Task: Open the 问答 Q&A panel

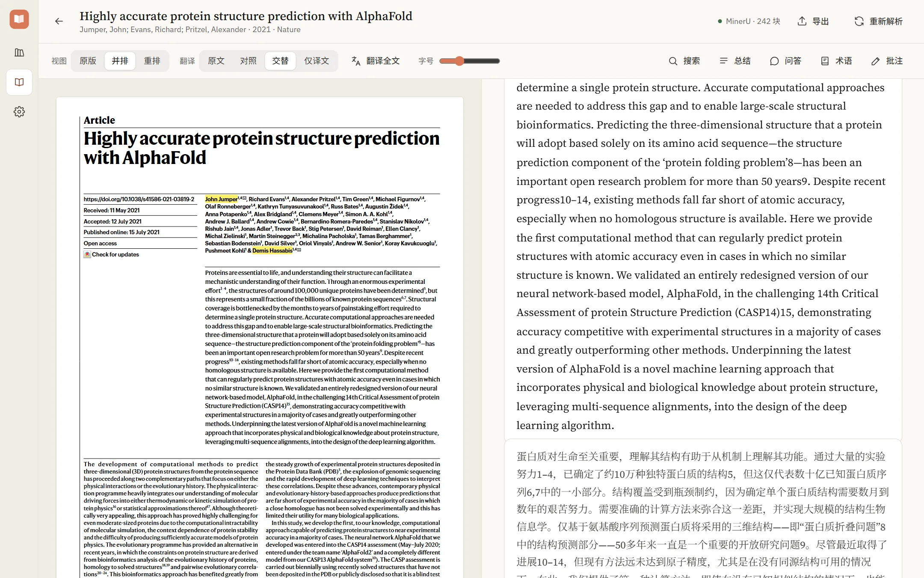Action: pos(785,61)
